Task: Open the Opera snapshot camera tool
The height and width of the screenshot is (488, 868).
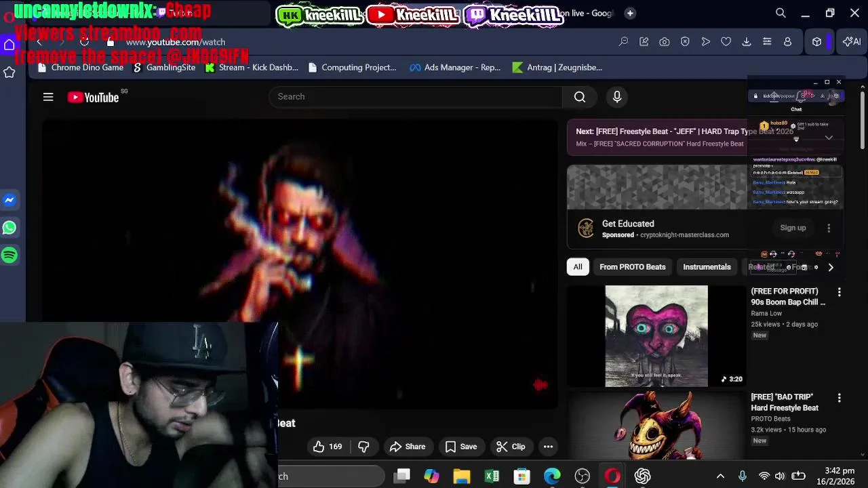Action: pos(665,42)
